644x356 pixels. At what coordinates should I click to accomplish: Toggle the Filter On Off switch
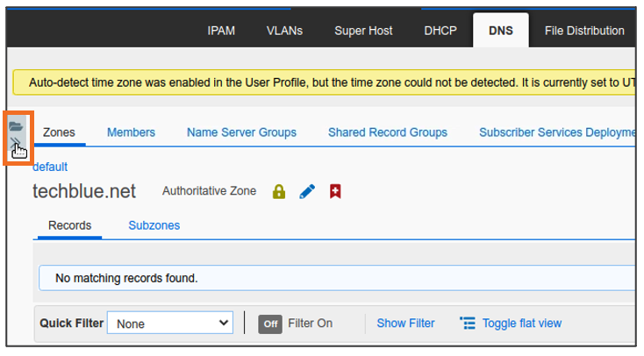pos(270,324)
